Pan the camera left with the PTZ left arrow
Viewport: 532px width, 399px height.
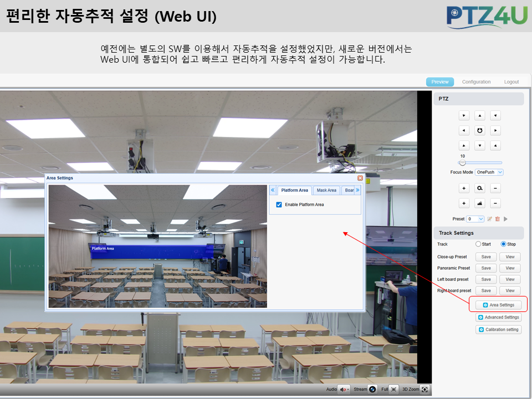pos(464,131)
